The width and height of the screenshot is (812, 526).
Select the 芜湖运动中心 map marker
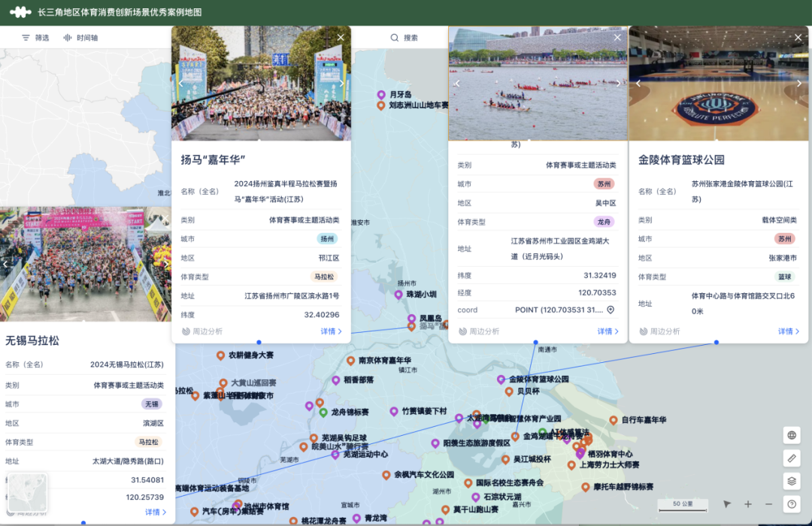tap(335, 455)
